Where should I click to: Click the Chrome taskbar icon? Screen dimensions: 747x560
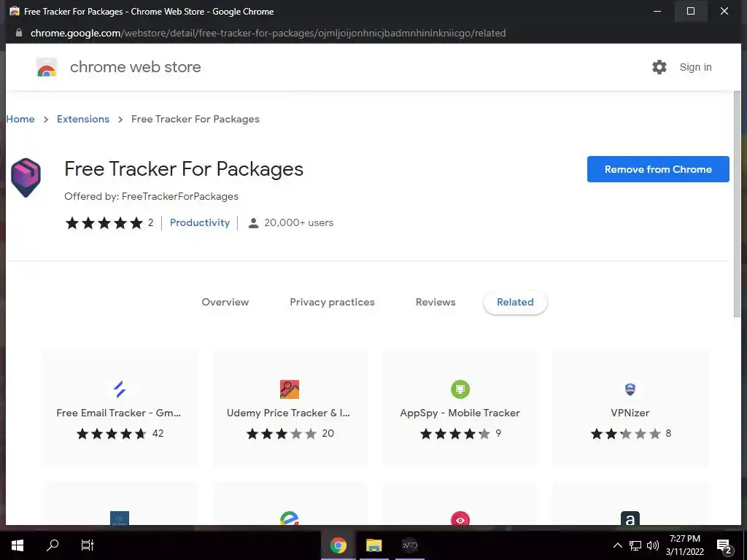coord(338,545)
